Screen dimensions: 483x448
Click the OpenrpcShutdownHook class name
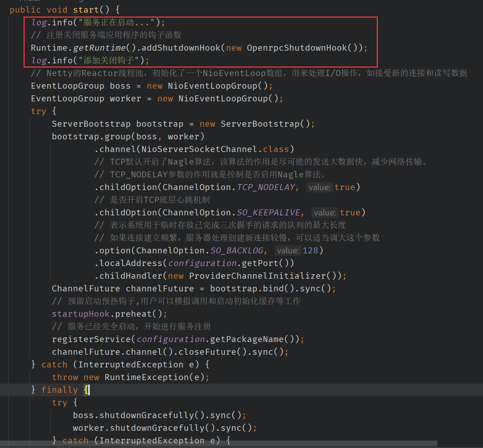click(297, 48)
